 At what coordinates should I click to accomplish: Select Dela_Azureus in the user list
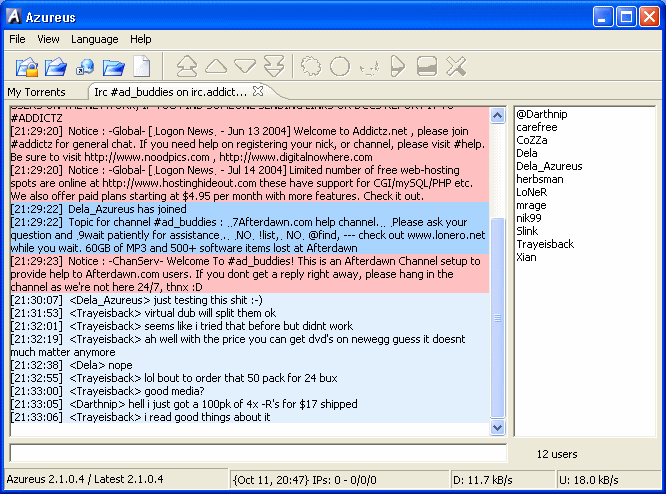click(549, 166)
